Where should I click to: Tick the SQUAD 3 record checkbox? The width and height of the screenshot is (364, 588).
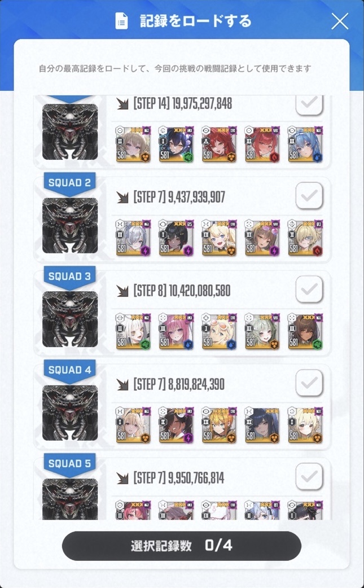pyautogui.click(x=309, y=289)
